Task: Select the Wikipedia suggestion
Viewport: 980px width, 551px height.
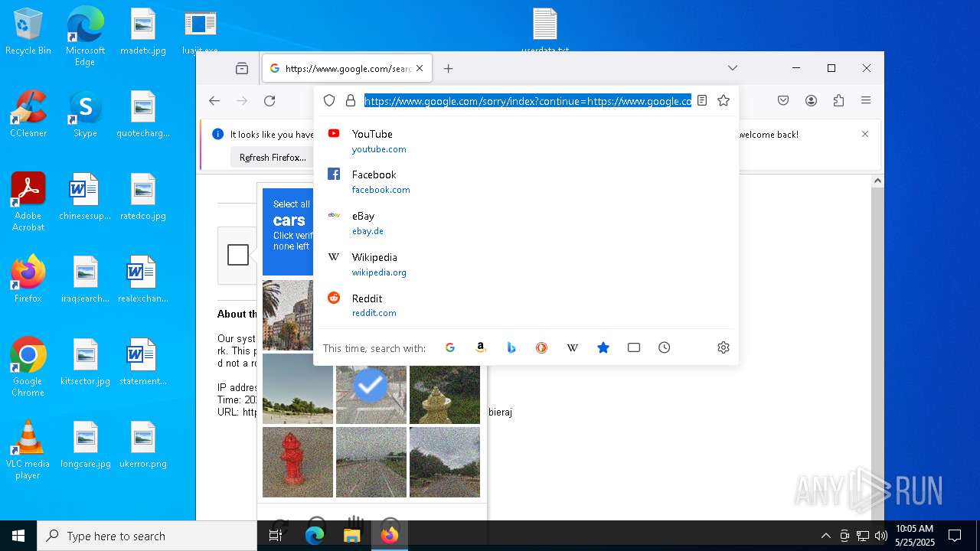Action: point(526,264)
